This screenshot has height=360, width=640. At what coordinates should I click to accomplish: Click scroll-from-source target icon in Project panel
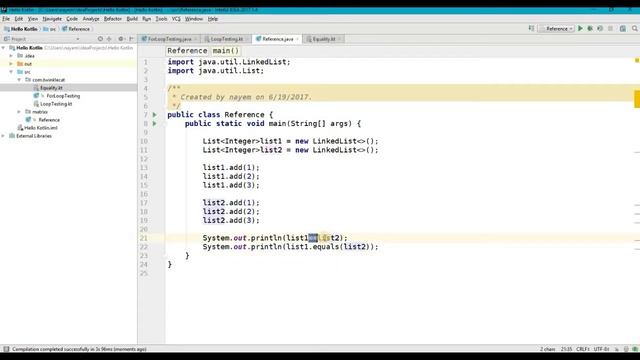click(100, 39)
